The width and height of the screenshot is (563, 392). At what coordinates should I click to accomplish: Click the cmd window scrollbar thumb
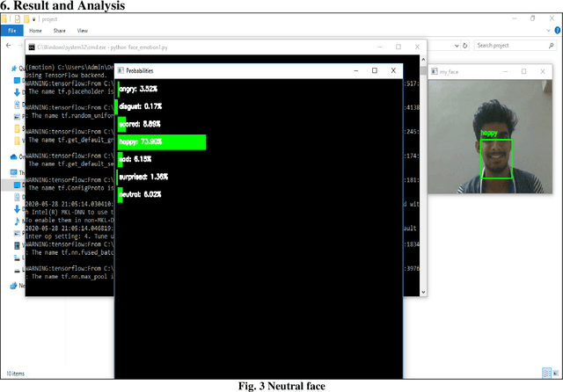(423, 70)
